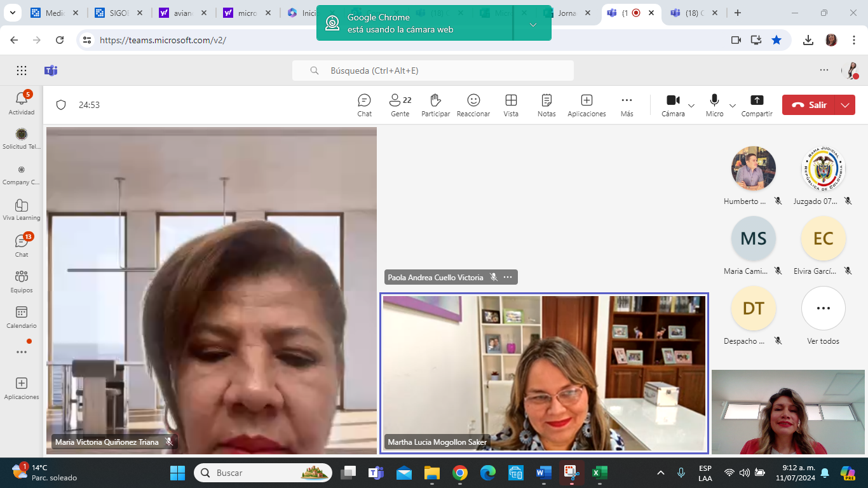The image size is (868, 488).
Task: Change meeting layout via Vista
Action: coord(511,105)
